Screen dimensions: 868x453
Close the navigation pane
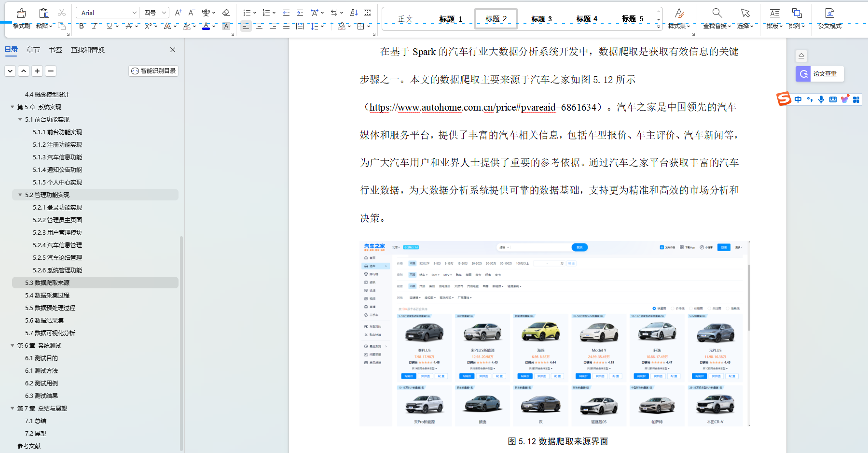click(173, 50)
